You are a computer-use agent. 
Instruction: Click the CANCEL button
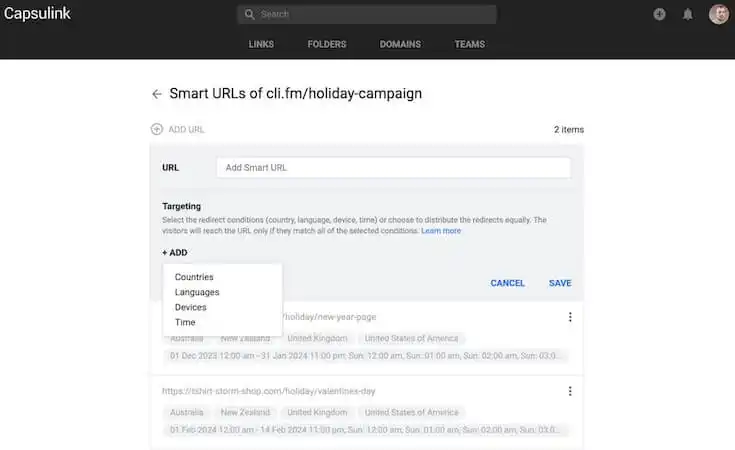(507, 283)
